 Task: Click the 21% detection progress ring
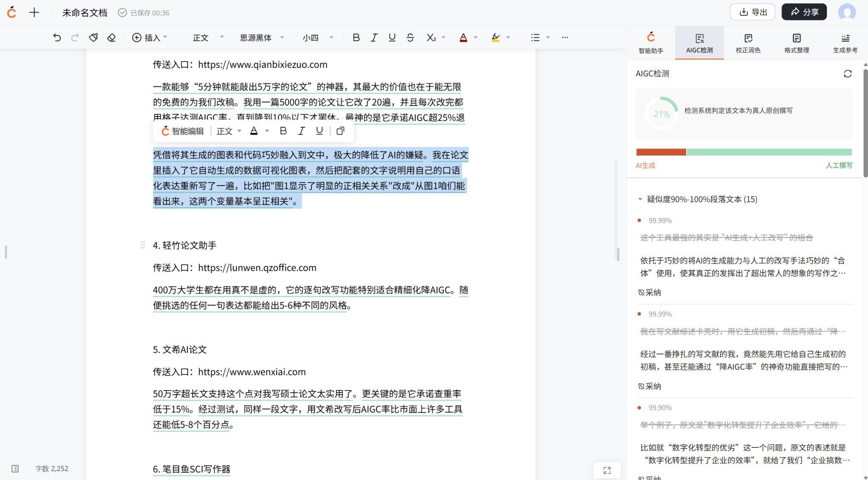661,113
